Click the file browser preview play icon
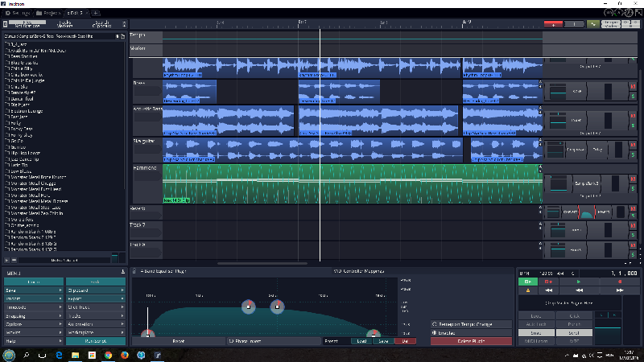The width and height of the screenshot is (644, 362). 7,260
